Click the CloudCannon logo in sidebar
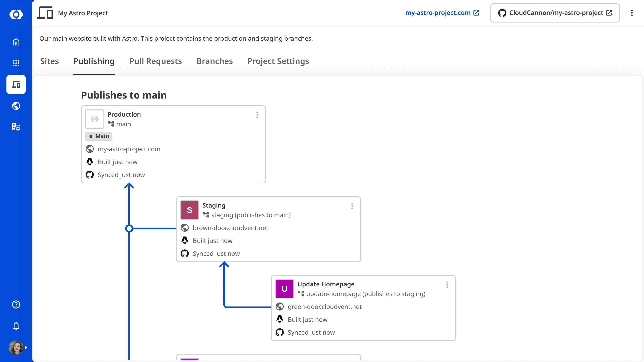Viewport: 644px width, 362px height. tap(16, 14)
